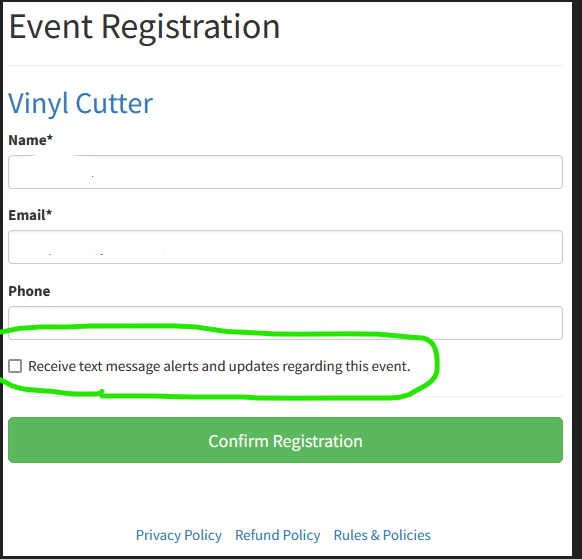Click the word 'Confirm' on the green button
Screen dimensions: 582x559
coord(238,441)
